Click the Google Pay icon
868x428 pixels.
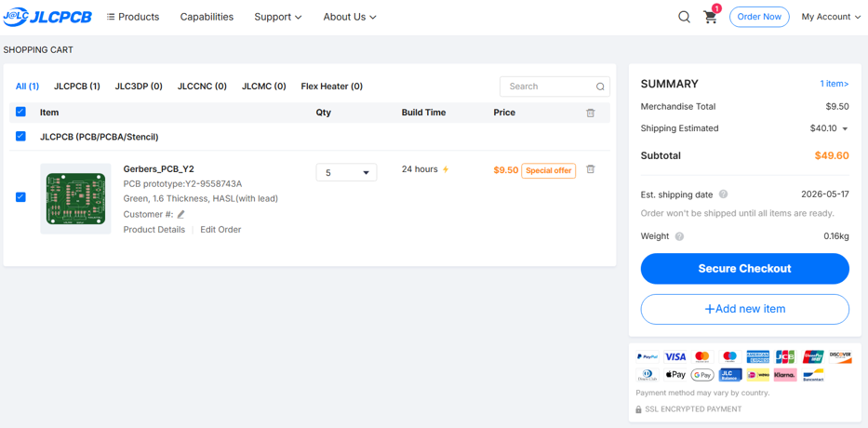[701, 375]
